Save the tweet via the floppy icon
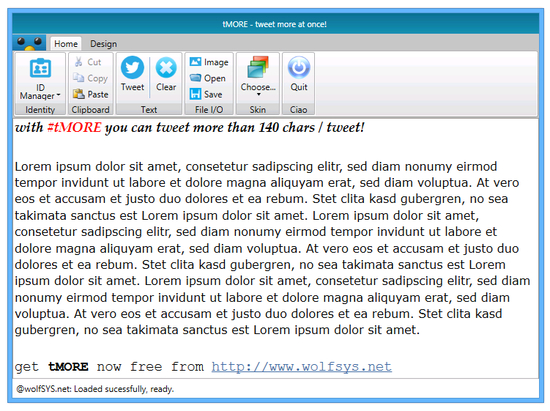This screenshot has height=411, width=550. tap(195, 94)
